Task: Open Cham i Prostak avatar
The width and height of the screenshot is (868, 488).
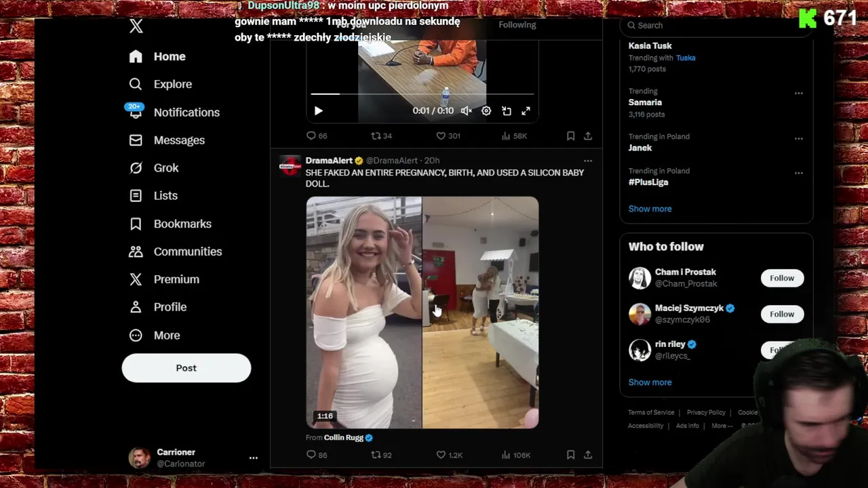Action: click(639, 278)
